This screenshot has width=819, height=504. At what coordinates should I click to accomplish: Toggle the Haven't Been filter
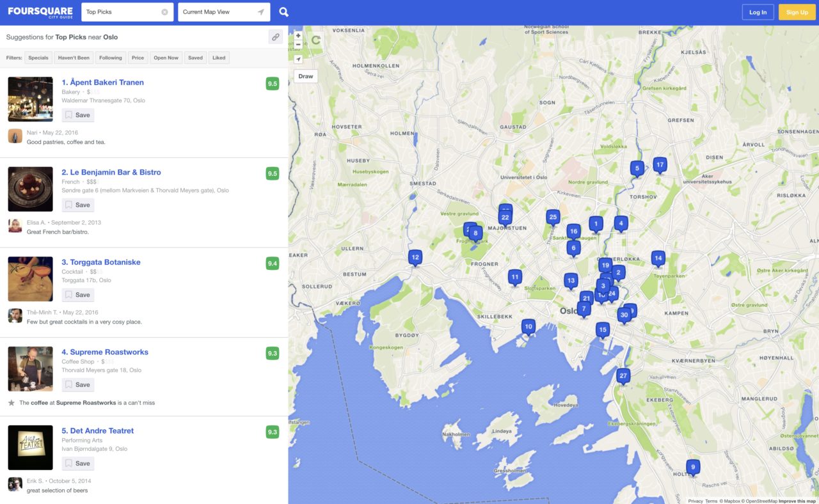click(x=74, y=58)
